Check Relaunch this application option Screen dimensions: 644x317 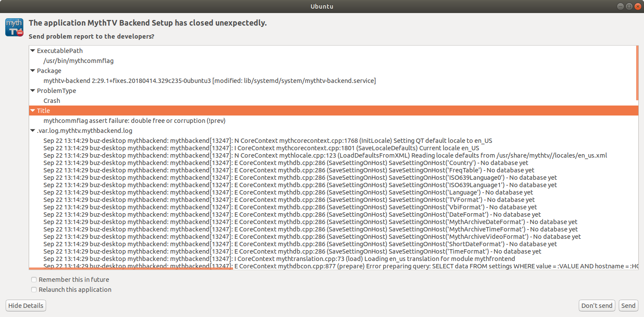[34, 290]
